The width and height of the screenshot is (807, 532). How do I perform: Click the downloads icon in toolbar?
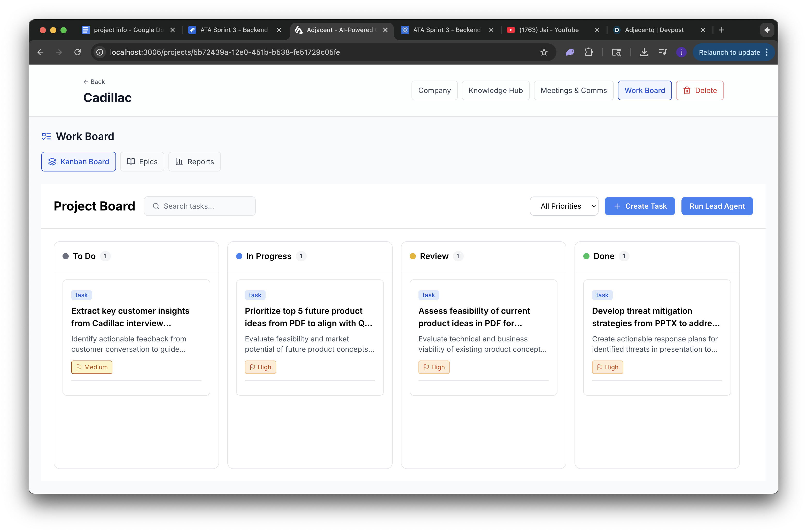coord(644,52)
